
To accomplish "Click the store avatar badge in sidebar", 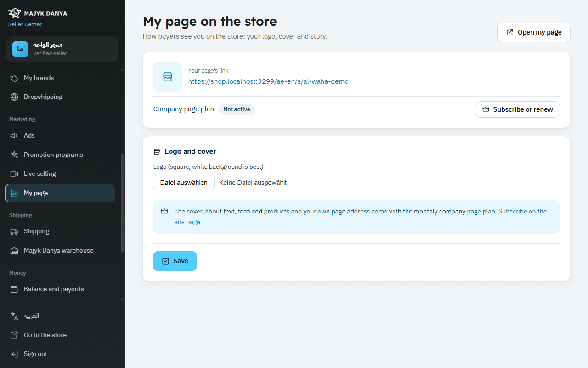I will click(x=20, y=49).
